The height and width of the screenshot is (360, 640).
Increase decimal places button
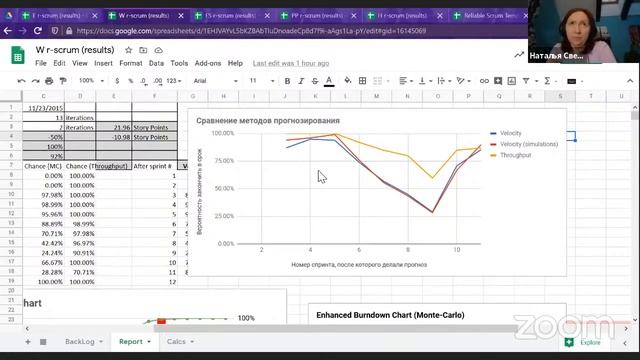(x=158, y=81)
